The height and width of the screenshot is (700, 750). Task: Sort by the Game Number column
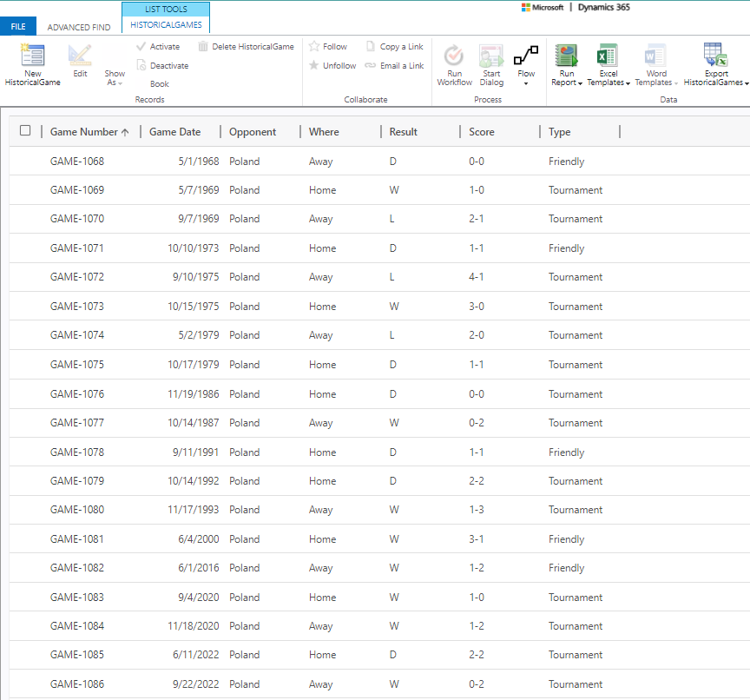[83, 132]
